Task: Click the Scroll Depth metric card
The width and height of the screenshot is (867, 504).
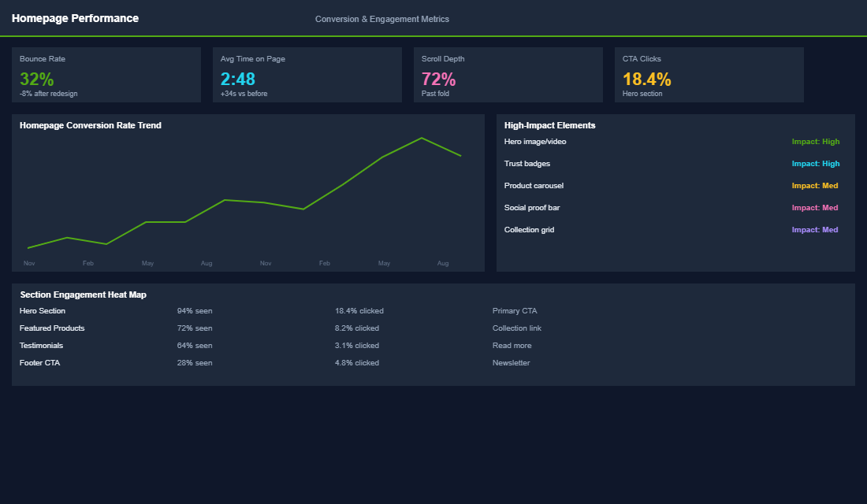Action: click(508, 75)
